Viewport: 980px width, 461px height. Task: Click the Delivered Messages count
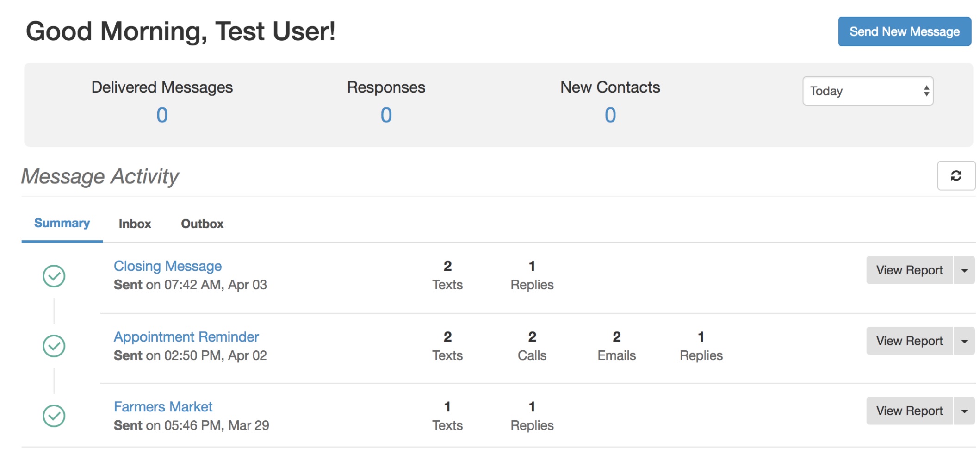[x=161, y=116]
